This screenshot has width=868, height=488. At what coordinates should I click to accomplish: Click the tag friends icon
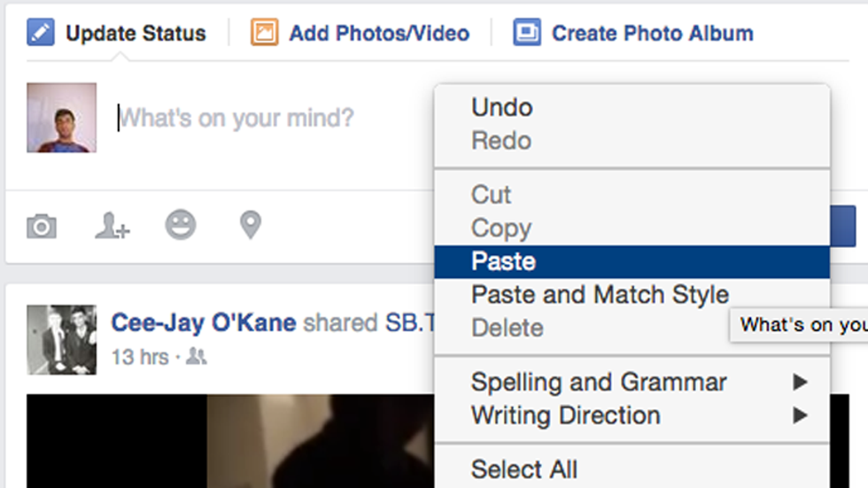(x=112, y=227)
